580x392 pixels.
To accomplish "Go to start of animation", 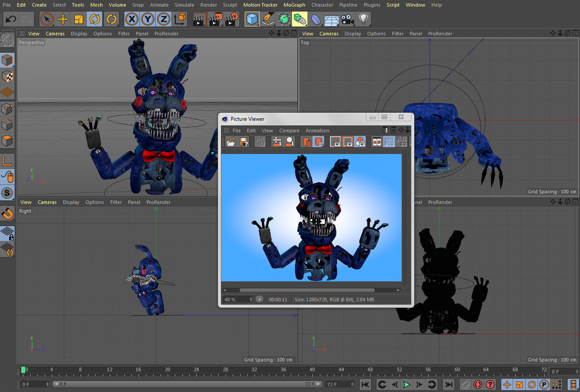I will [366, 385].
